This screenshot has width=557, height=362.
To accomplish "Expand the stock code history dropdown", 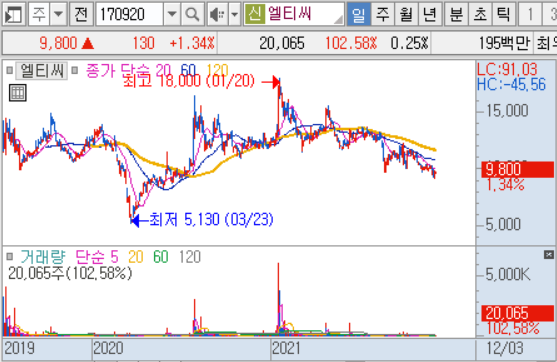I will [x=172, y=14].
